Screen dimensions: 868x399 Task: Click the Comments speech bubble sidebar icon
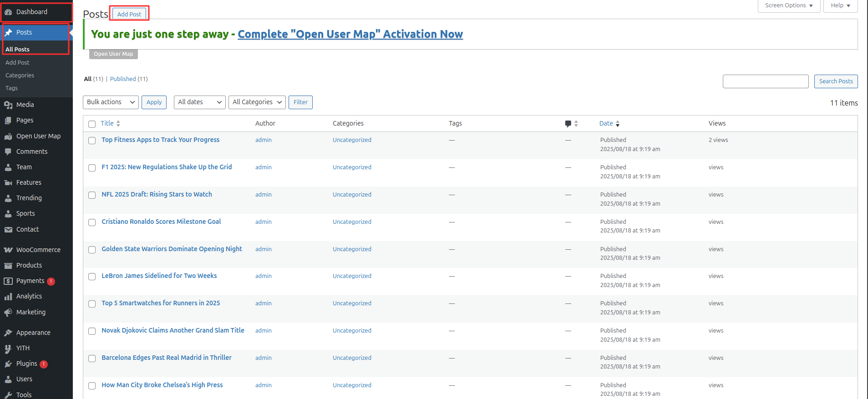pos(8,152)
